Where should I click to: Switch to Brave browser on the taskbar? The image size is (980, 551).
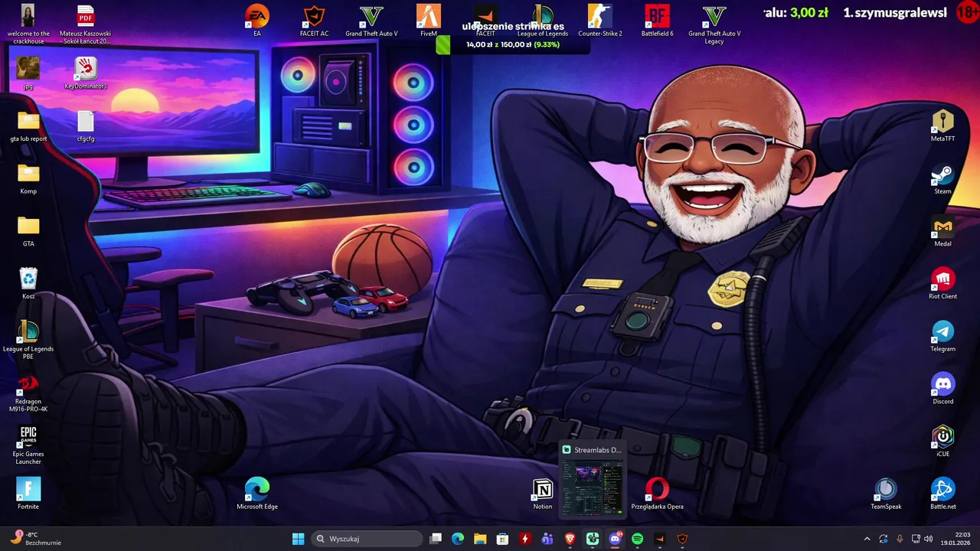pyautogui.click(x=570, y=539)
